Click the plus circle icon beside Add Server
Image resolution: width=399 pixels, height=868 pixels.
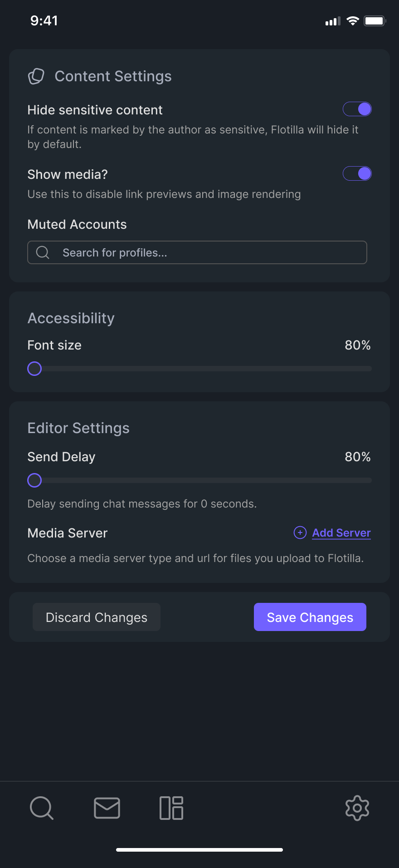300,533
